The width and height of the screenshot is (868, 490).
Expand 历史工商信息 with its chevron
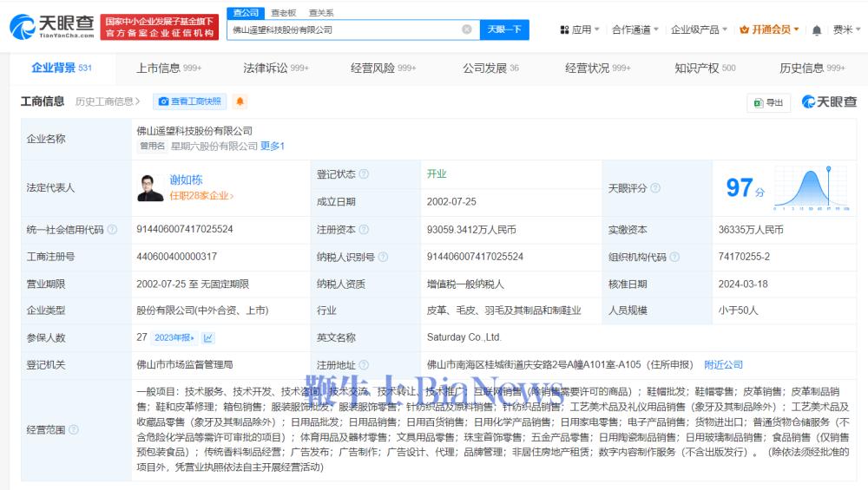[108, 101]
